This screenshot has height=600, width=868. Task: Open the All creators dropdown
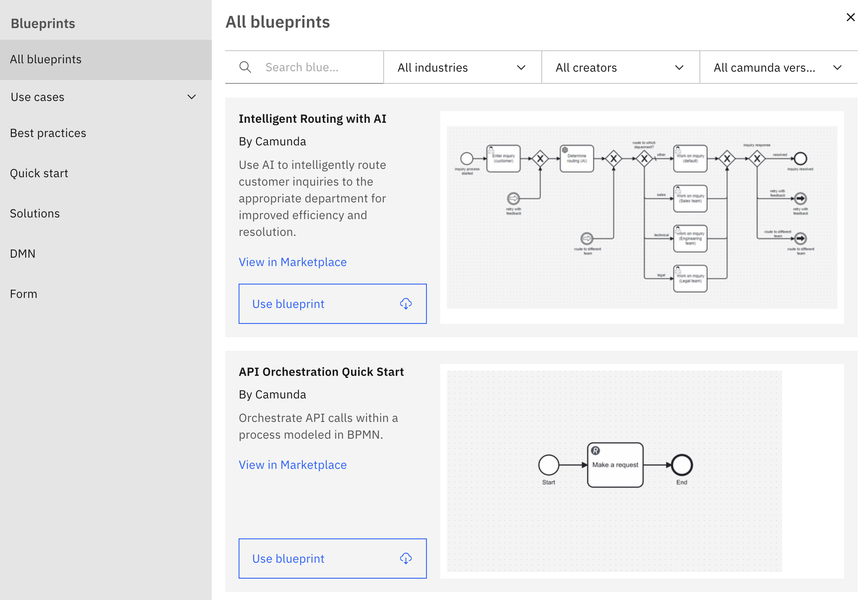coord(620,67)
